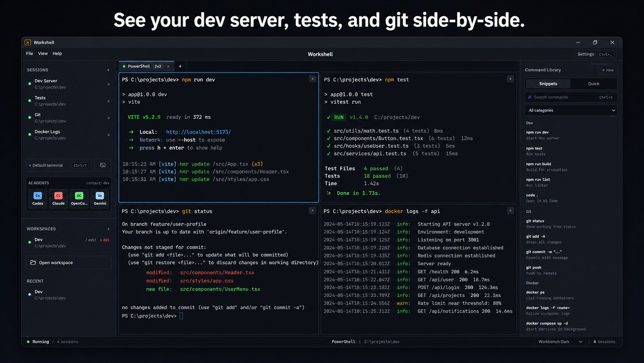
Task: Click the terminal icon beside Default terminal
Action: click(x=103, y=165)
